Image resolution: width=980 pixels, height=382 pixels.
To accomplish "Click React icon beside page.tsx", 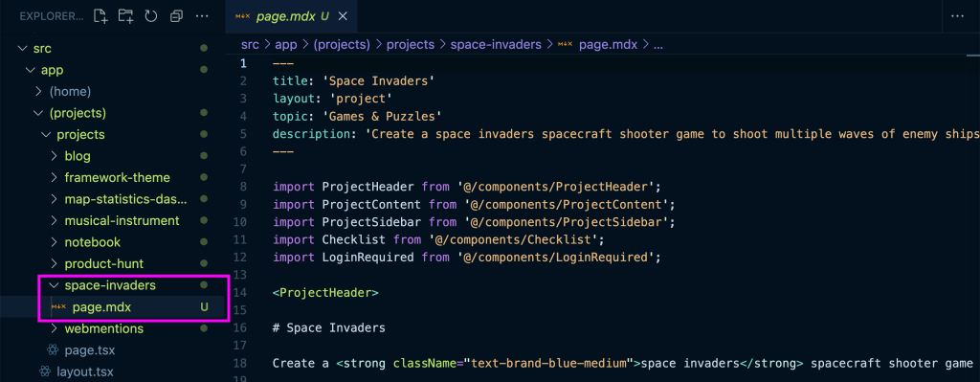I will click(54, 349).
